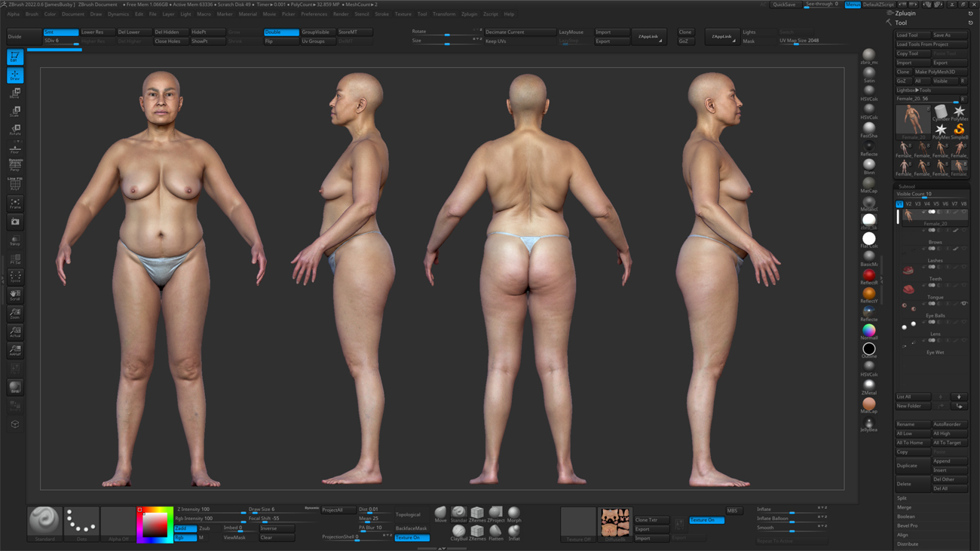
Task: Open the Preferences menu
Action: (x=314, y=14)
